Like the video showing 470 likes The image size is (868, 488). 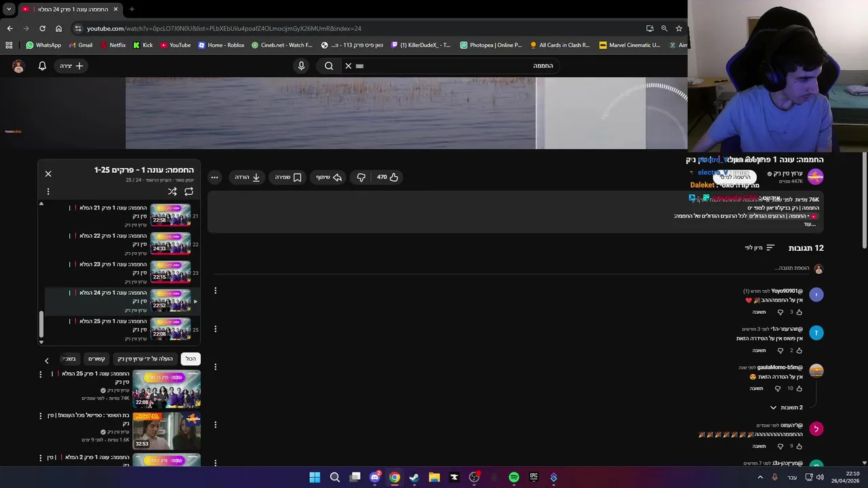click(x=388, y=178)
